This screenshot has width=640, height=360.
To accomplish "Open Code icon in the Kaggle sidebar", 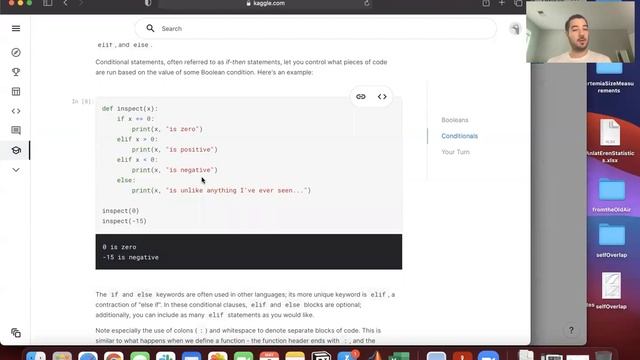I will click(16, 111).
